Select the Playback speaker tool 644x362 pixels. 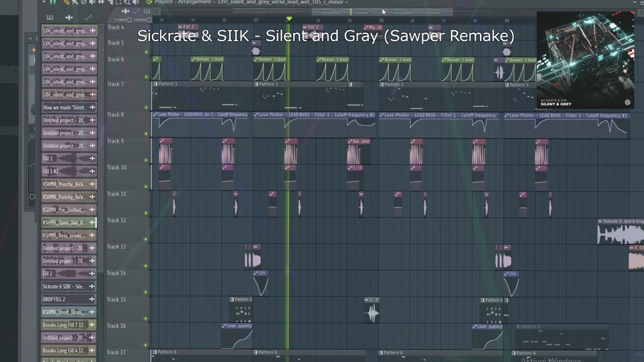(136, 2)
